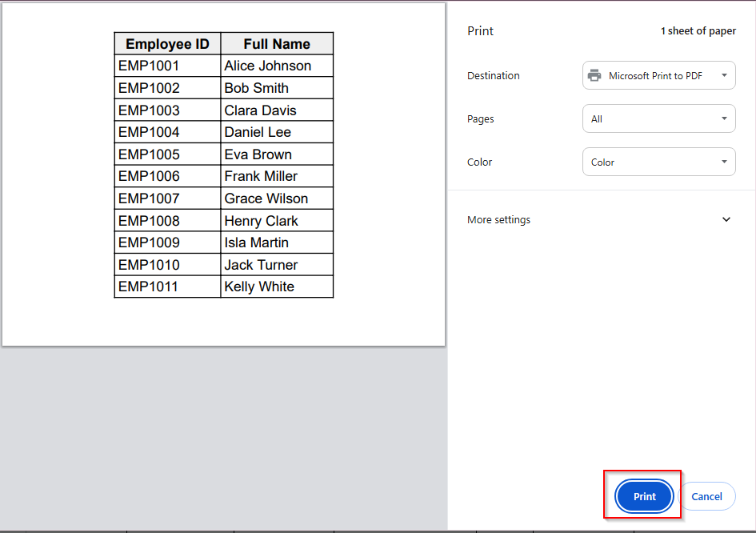Screen dimensions: 756x533
Task: Click the Full Name header in preview
Action: [x=277, y=44]
